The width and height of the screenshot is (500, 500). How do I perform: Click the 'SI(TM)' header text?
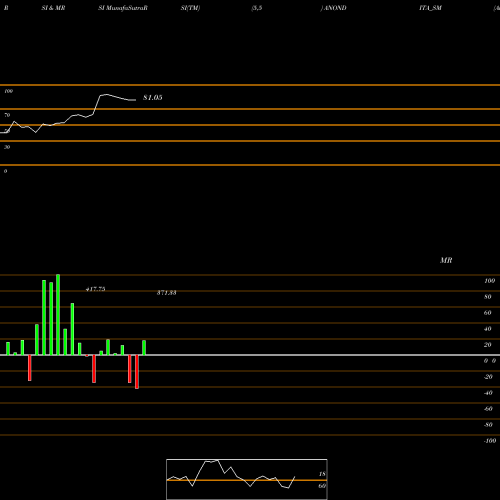point(190,8)
